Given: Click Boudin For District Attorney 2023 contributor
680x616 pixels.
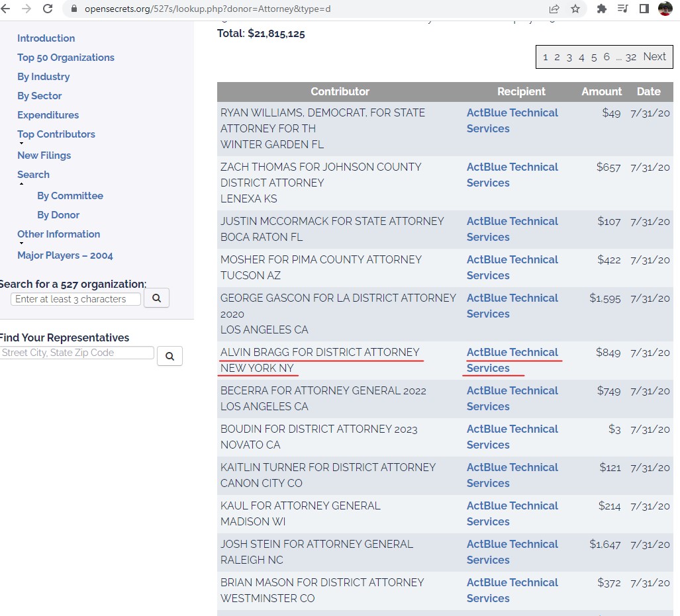Looking at the screenshot, I should pos(318,429).
